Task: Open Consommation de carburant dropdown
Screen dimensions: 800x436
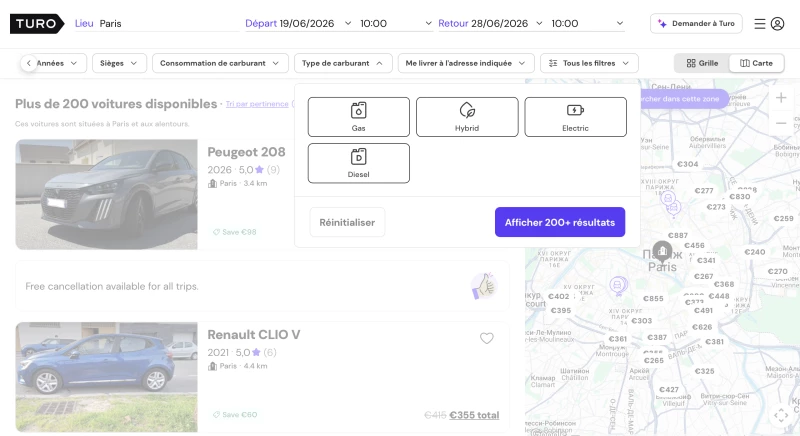Action: (x=220, y=63)
